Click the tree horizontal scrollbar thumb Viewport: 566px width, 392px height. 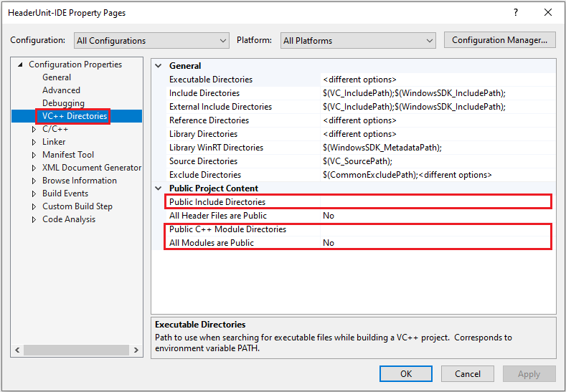pyautogui.click(x=76, y=350)
